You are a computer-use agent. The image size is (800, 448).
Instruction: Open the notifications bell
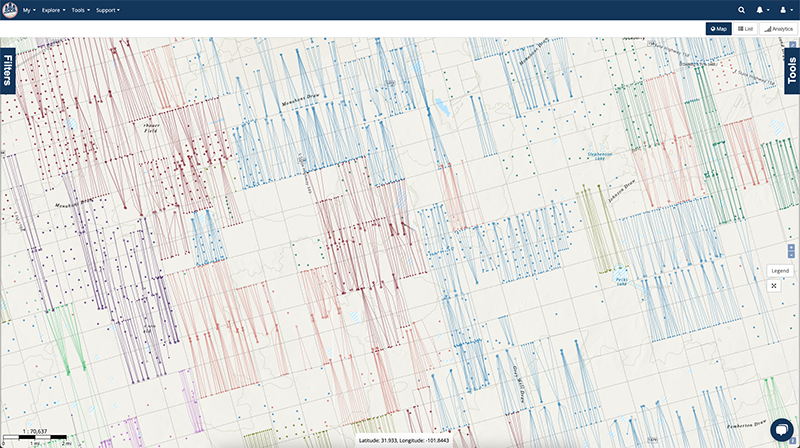[761, 10]
